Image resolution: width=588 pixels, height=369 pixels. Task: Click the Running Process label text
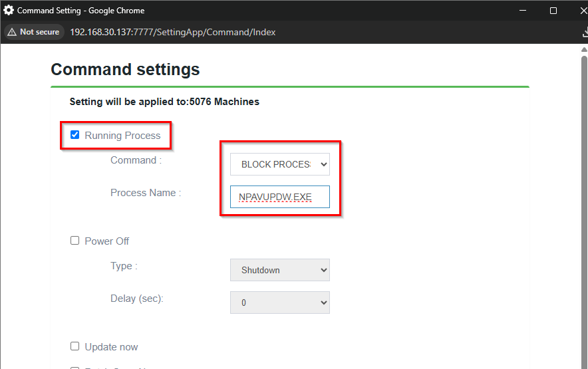(122, 136)
